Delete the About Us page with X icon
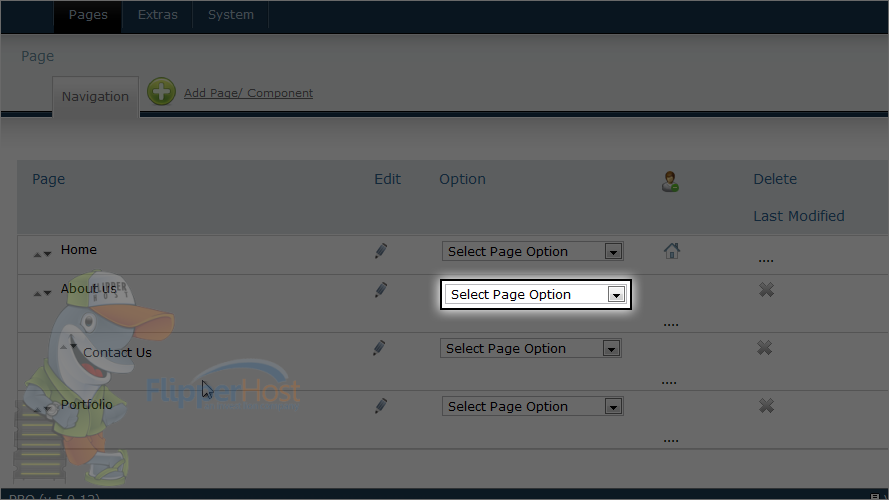 pyautogui.click(x=767, y=290)
